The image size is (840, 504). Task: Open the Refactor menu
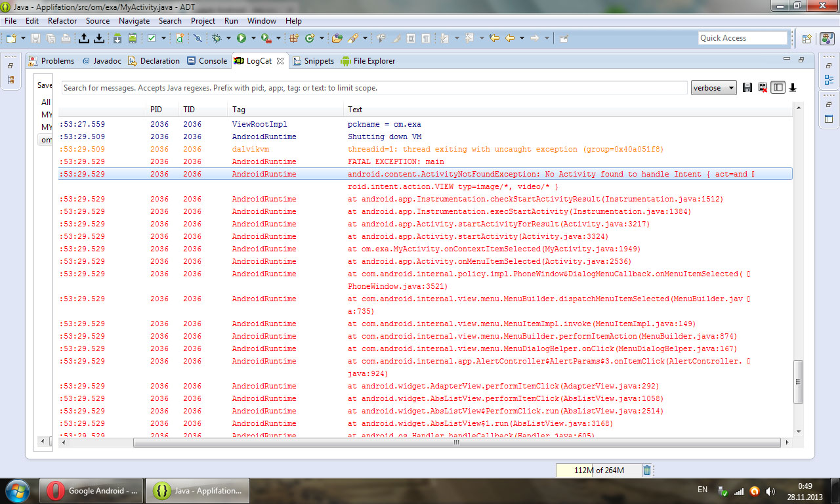(x=62, y=21)
